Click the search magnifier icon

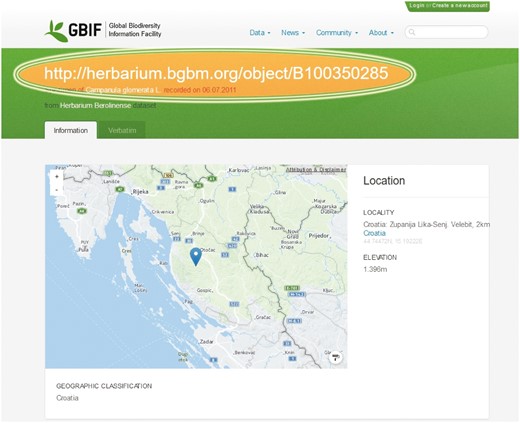coord(412,32)
